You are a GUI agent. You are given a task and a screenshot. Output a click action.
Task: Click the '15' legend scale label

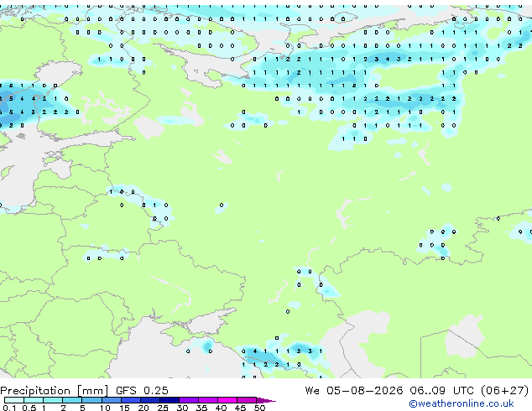(x=124, y=408)
